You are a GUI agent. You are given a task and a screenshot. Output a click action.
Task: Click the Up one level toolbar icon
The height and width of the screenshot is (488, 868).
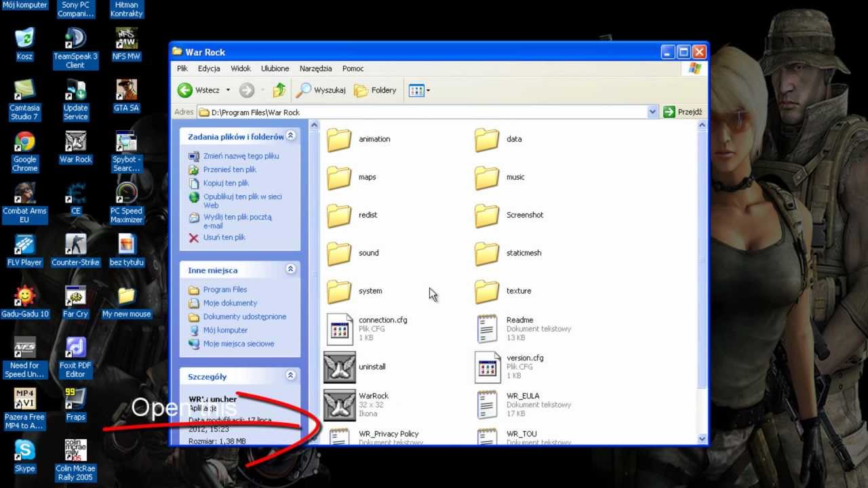click(279, 90)
